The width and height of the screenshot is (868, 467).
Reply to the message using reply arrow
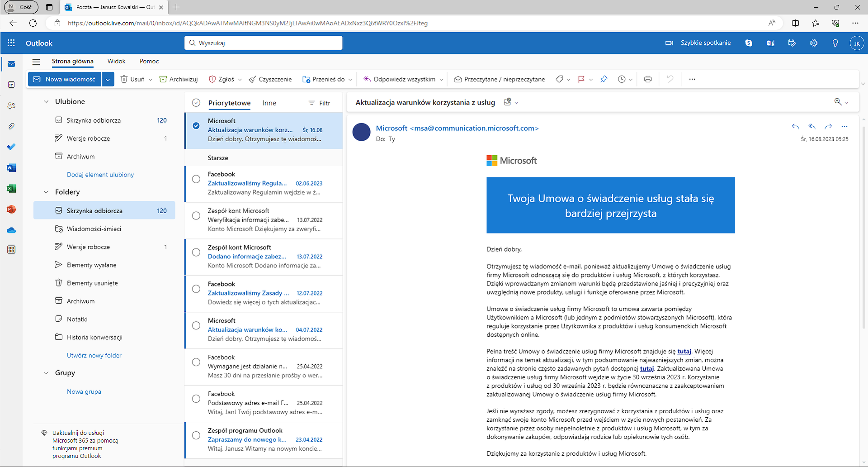pyautogui.click(x=796, y=127)
